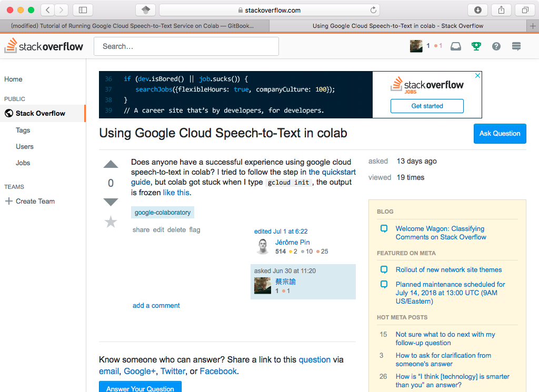539x392 pixels.
Task: Switch to the GitBook tutorial tab
Action: point(134,26)
